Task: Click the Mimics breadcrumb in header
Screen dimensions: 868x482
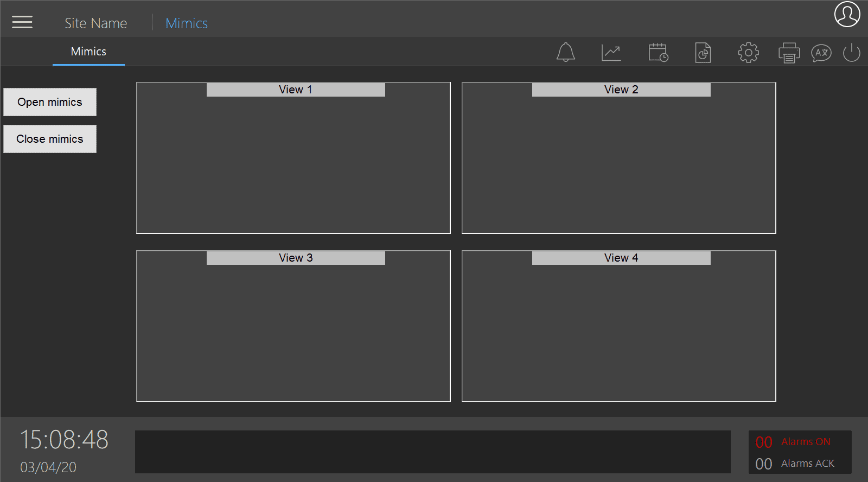Action: click(x=186, y=23)
